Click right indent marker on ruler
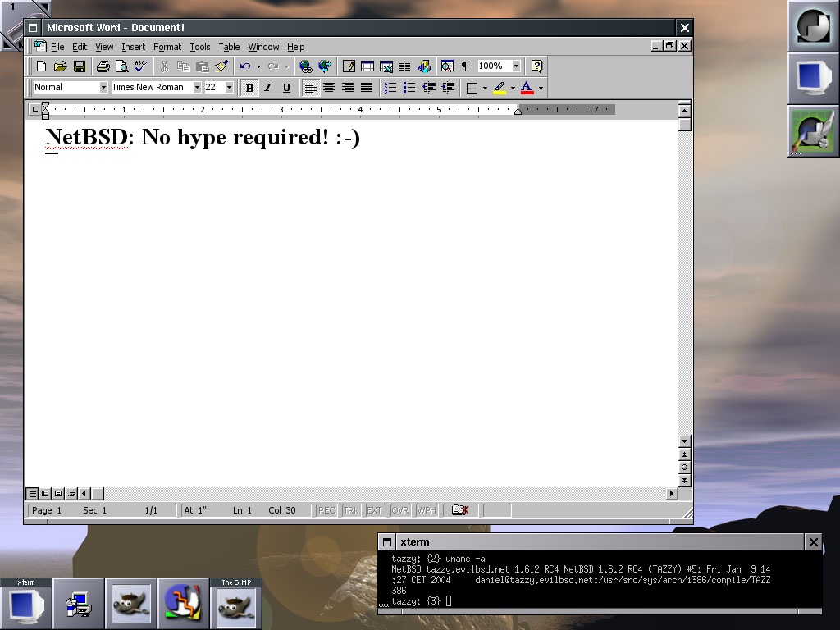The image size is (840, 630). [x=518, y=111]
